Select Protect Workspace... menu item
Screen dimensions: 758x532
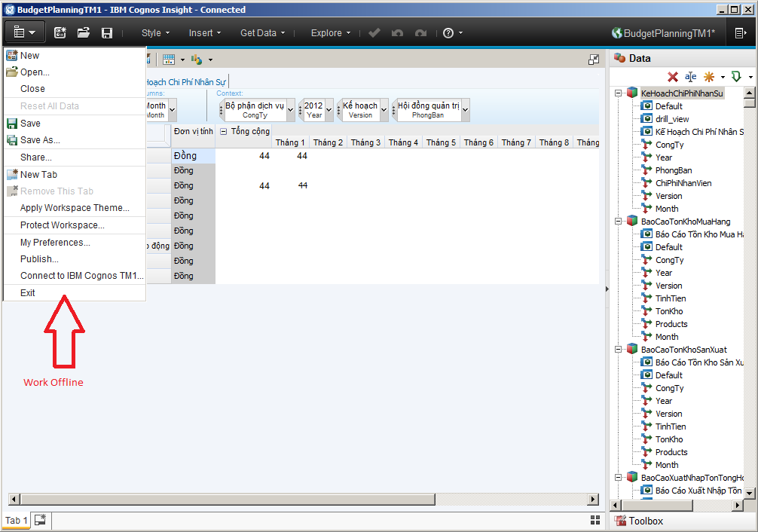tap(75, 225)
